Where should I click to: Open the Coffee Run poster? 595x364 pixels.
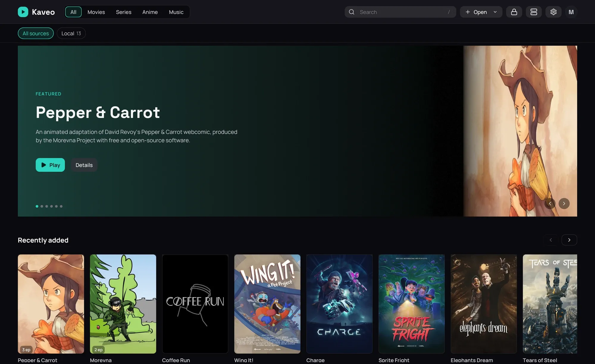click(195, 304)
